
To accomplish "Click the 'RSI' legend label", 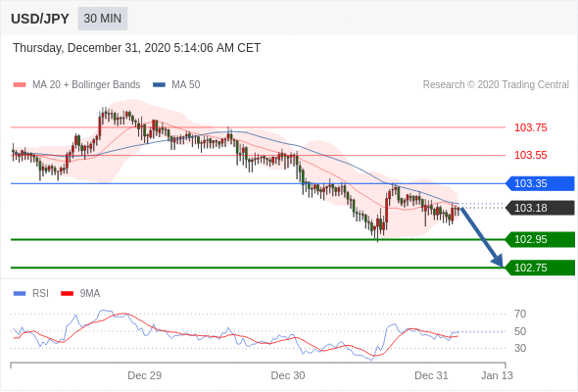I will [x=40, y=294].
